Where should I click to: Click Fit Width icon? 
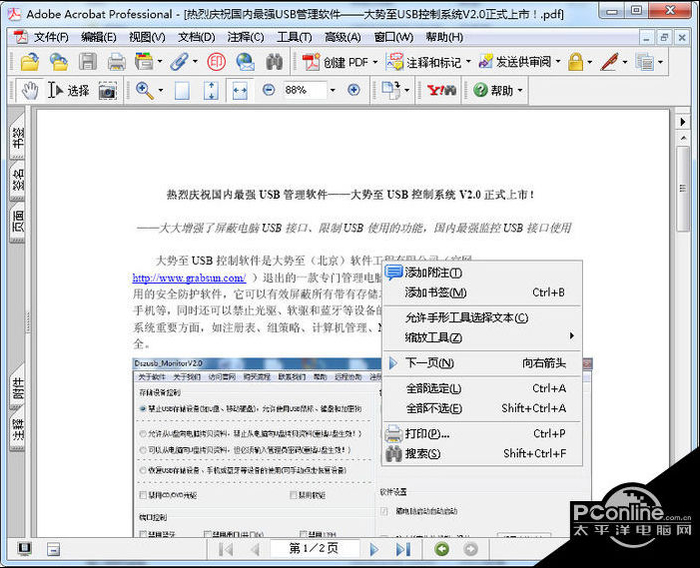240,91
